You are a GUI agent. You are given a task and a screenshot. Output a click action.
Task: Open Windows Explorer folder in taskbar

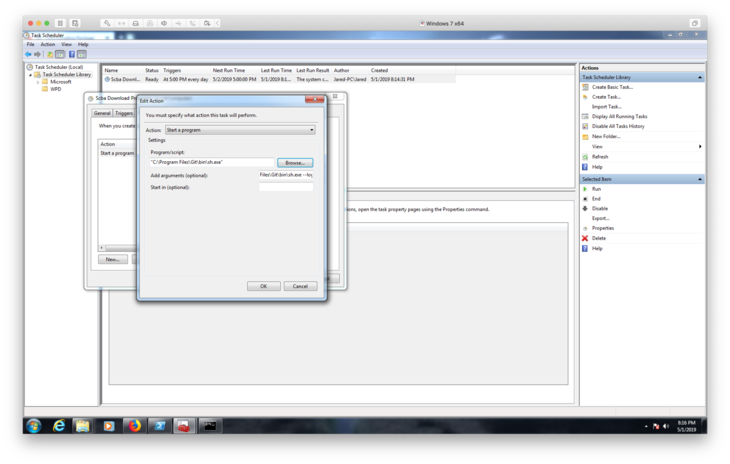pyautogui.click(x=83, y=425)
